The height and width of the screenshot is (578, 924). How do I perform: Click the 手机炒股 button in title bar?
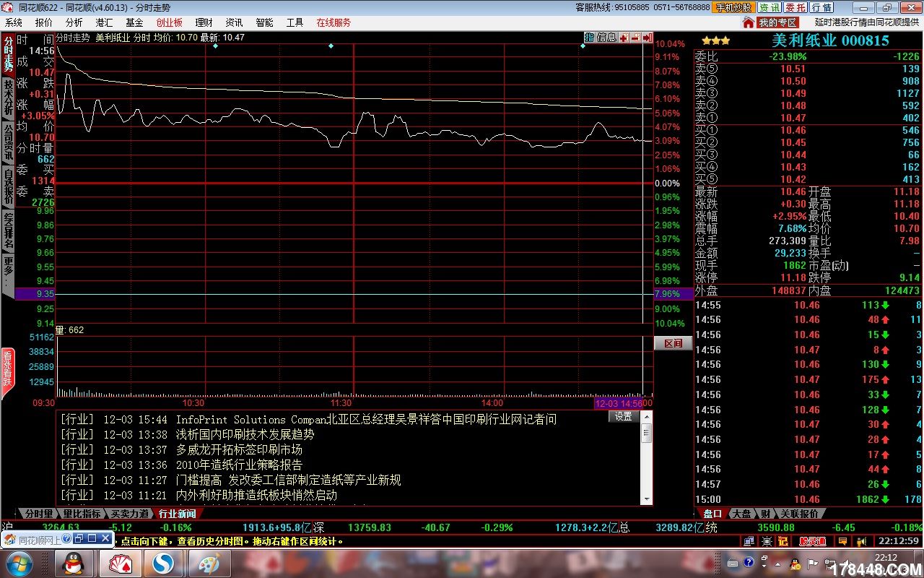[734, 7]
